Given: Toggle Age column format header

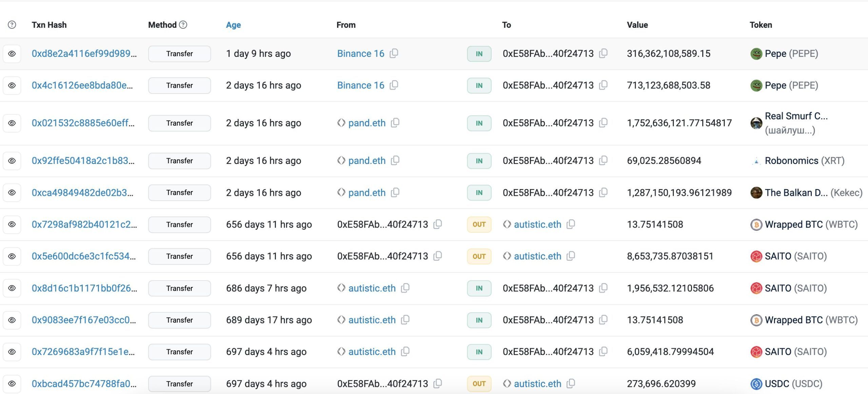Looking at the screenshot, I should (x=233, y=25).
